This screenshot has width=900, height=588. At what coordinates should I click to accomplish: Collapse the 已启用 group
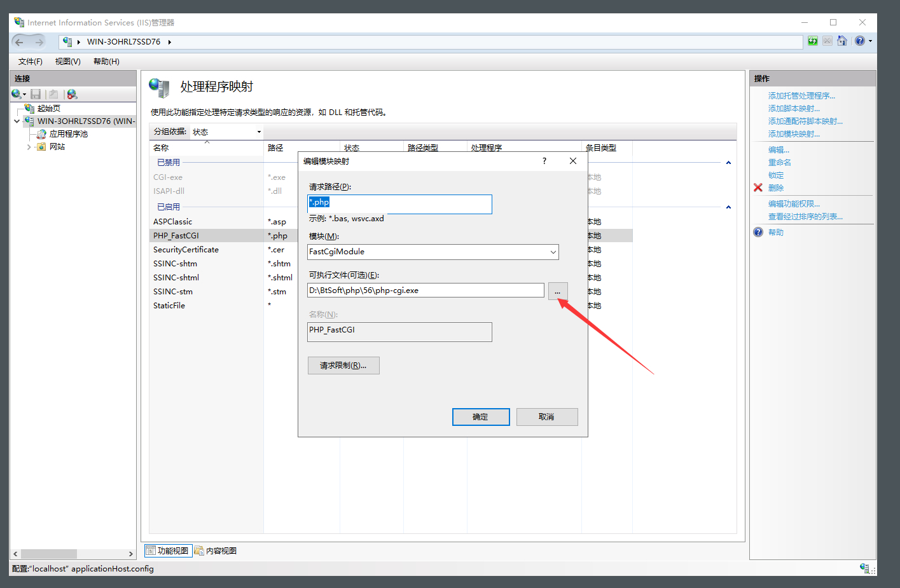click(728, 207)
